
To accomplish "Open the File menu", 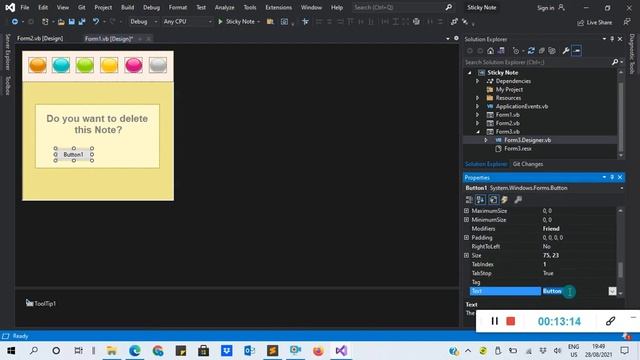I will 24,7.
